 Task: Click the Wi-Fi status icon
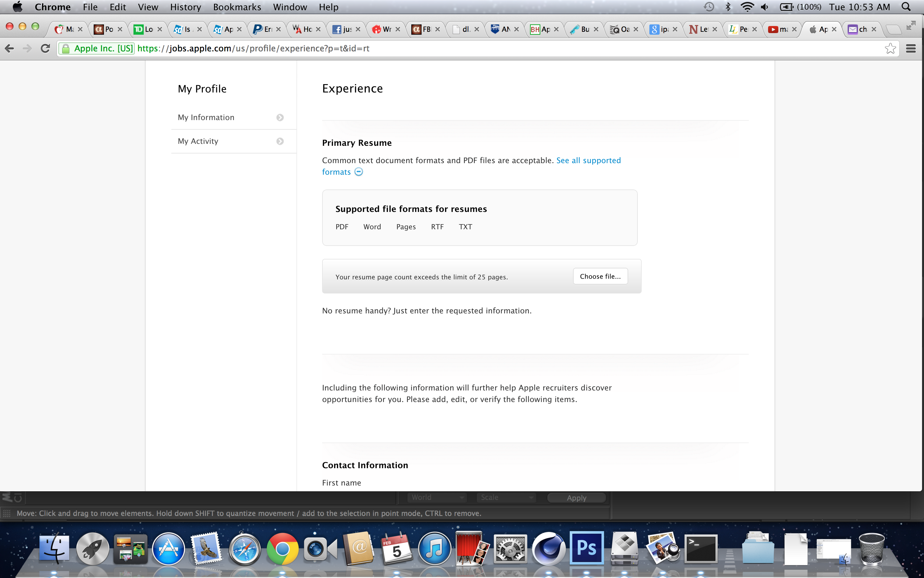(747, 7)
